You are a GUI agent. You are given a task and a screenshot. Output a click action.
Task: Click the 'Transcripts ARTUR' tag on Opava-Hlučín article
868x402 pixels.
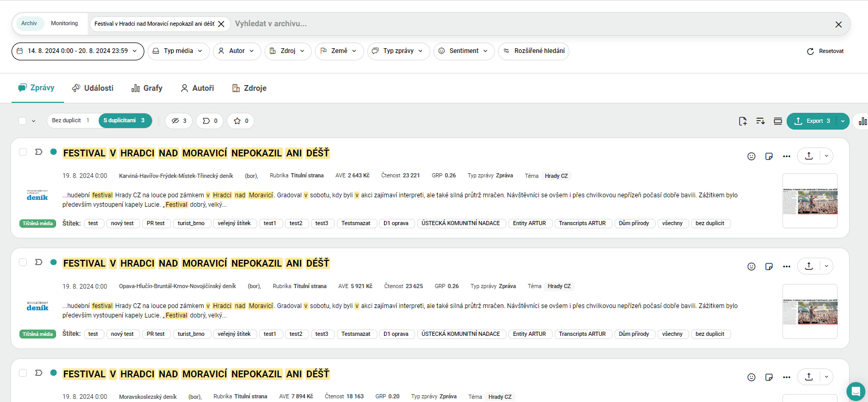click(582, 334)
